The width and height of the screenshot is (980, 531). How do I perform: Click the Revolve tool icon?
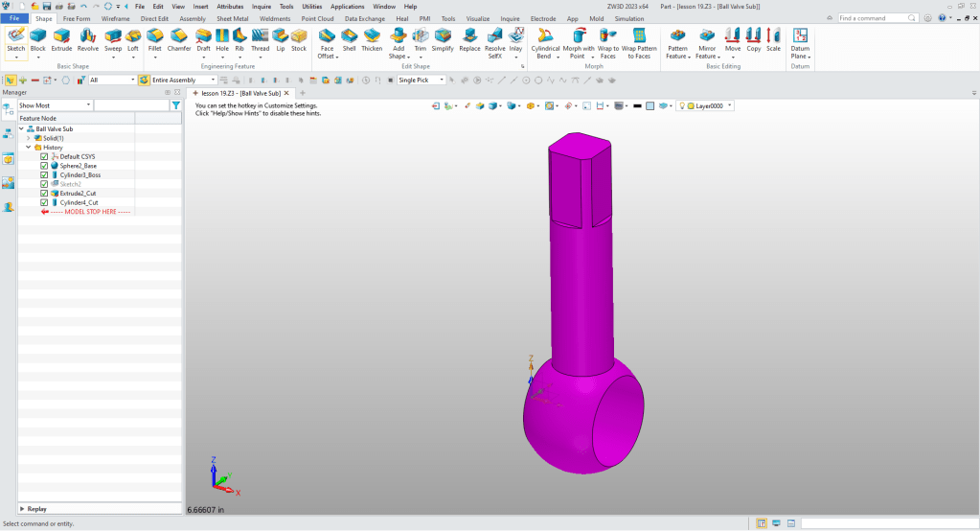(88, 39)
